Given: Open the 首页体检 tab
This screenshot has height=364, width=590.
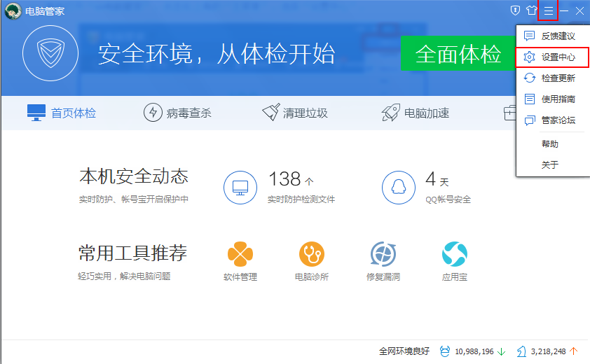Looking at the screenshot, I should [x=62, y=113].
